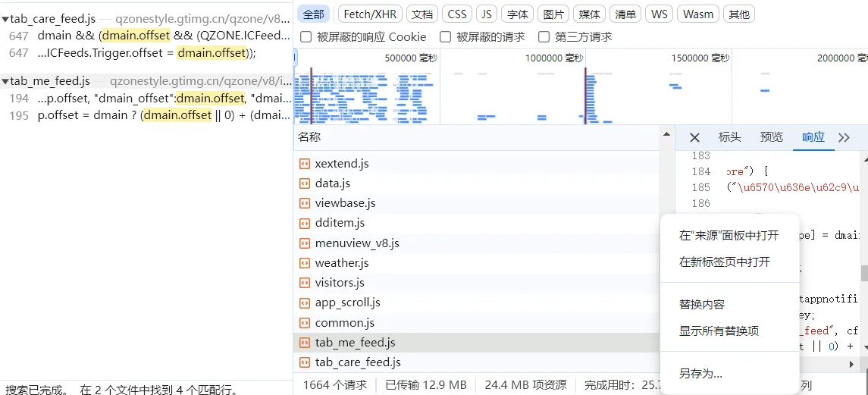This screenshot has height=395, width=868.
Task: Show more tabs with the double chevron
Action: [844, 137]
